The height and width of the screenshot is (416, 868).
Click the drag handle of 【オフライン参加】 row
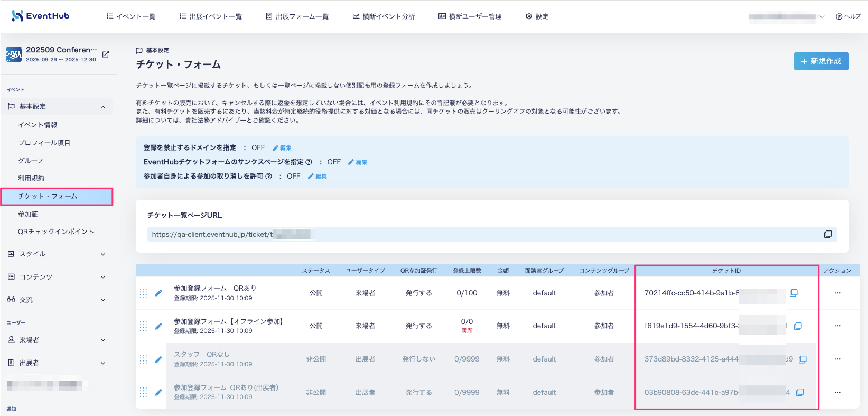143,326
